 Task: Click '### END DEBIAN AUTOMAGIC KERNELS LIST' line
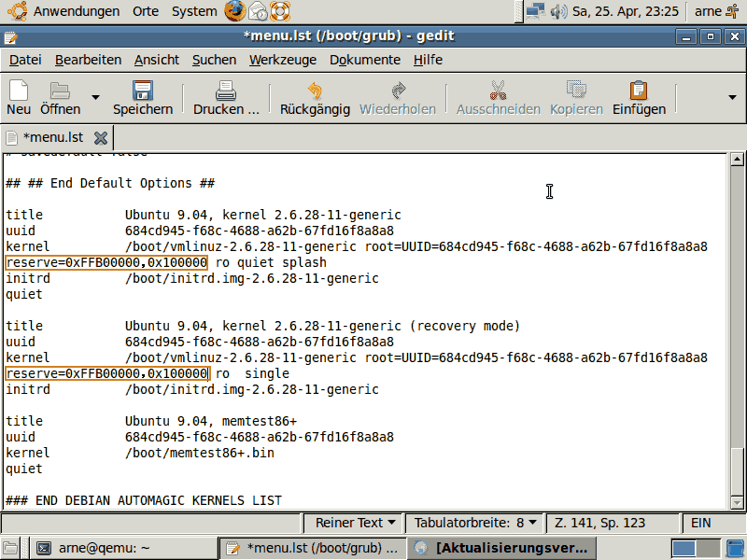tap(144, 500)
